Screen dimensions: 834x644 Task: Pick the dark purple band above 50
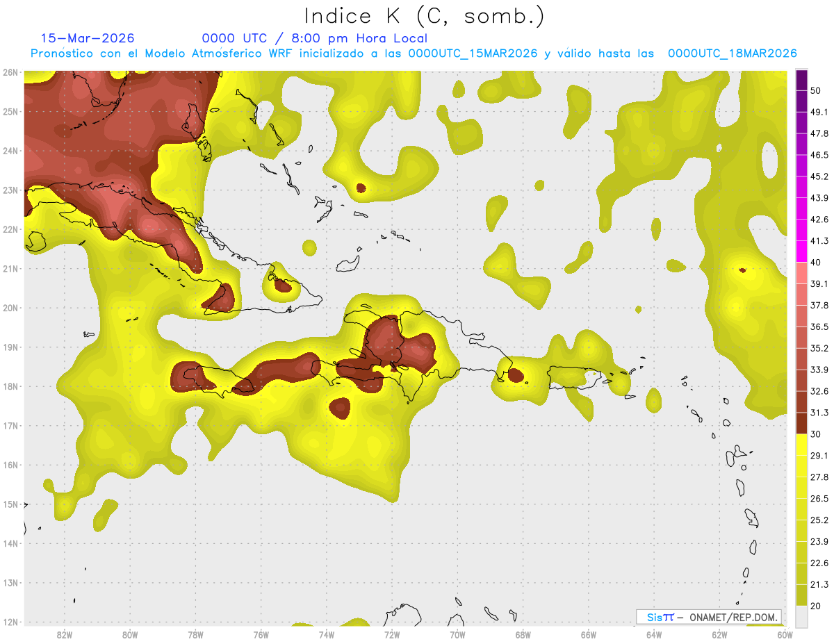coord(801,80)
